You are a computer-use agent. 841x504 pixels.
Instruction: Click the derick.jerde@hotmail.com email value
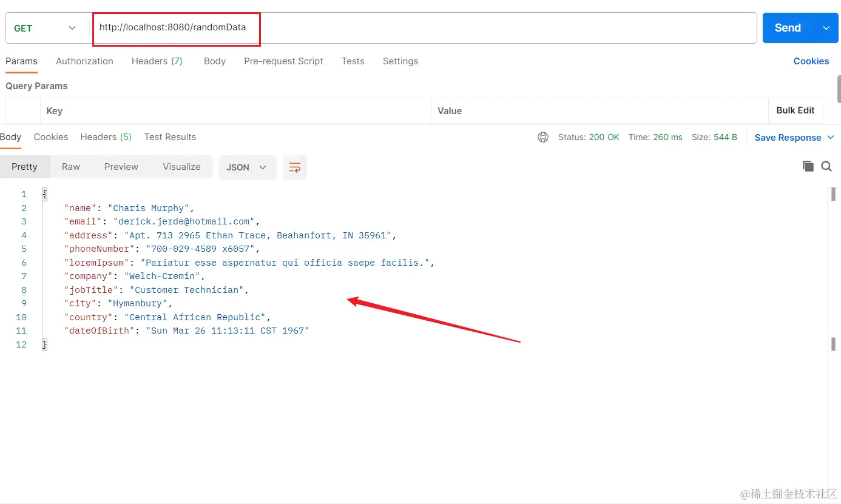[x=184, y=221]
